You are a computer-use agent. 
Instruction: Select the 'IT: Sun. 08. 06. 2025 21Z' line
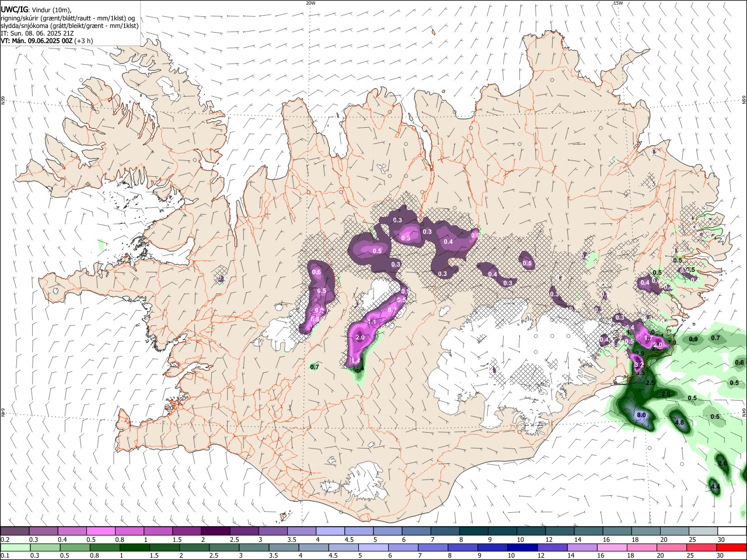coord(37,33)
